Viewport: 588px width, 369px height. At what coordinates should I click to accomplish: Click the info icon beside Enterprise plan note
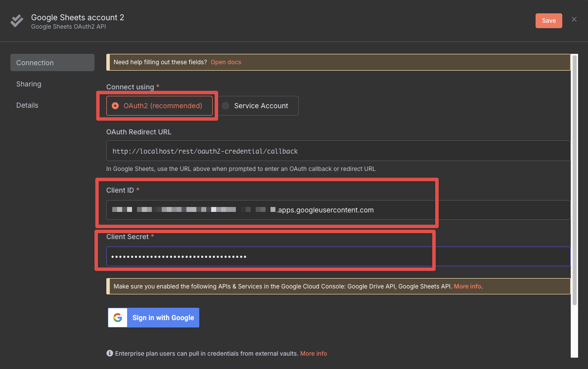click(x=109, y=353)
